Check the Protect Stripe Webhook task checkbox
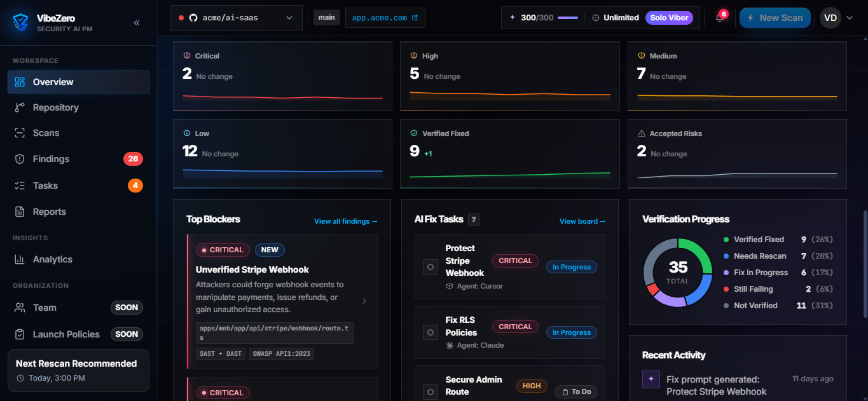 pos(431,267)
